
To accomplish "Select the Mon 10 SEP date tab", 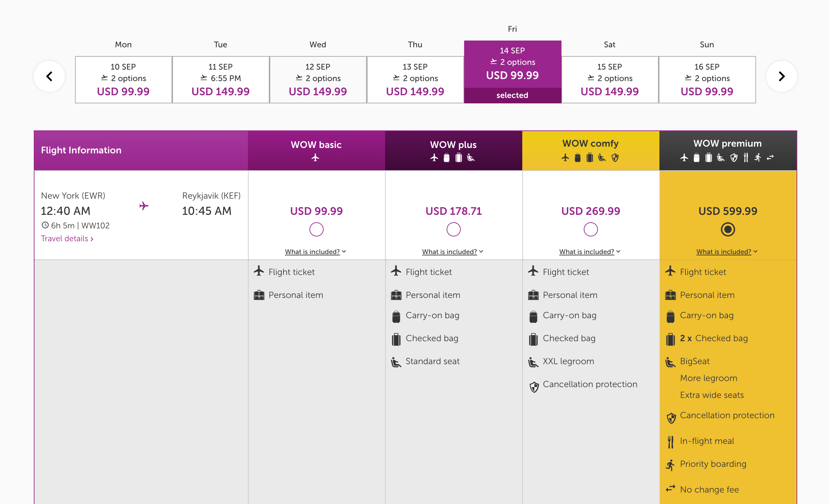I will pyautogui.click(x=123, y=80).
